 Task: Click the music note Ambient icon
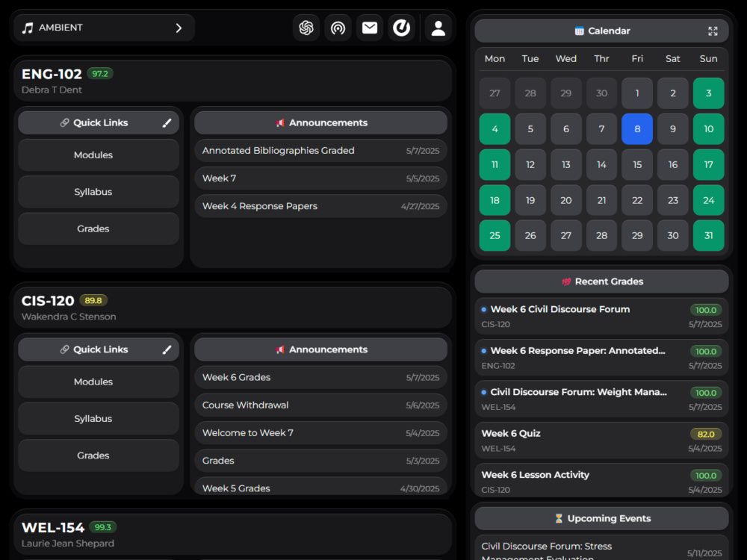28,28
